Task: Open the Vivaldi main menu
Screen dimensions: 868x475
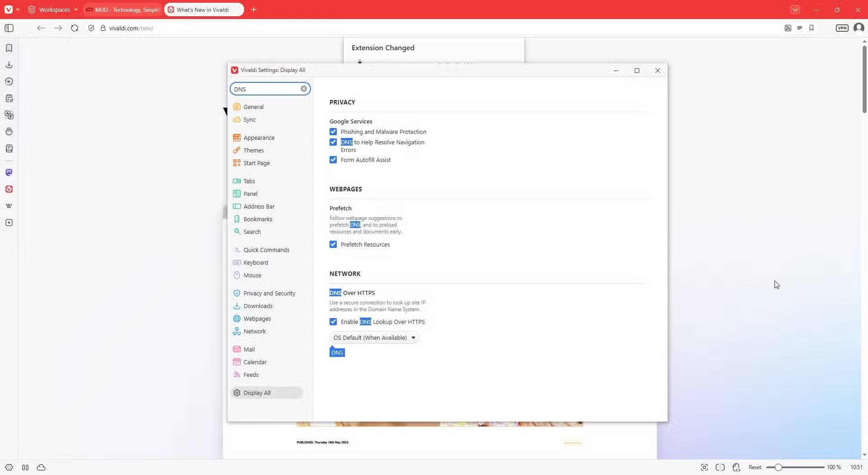Action: tap(9, 9)
